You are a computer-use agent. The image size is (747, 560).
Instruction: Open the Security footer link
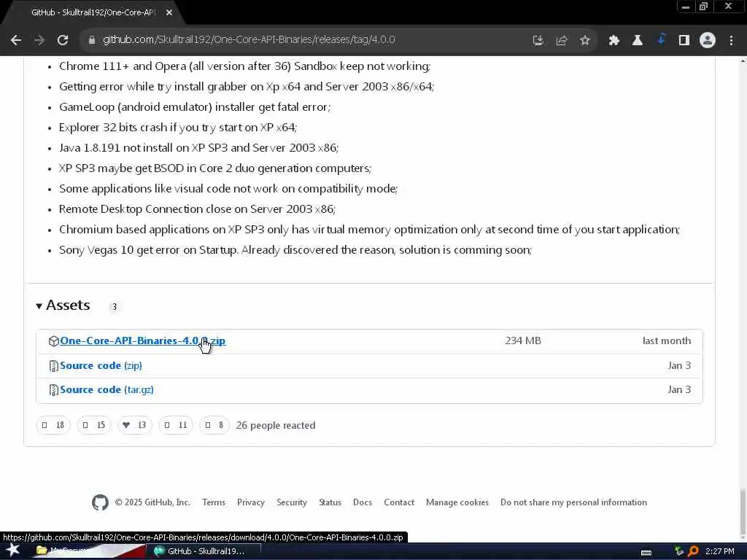coord(292,502)
